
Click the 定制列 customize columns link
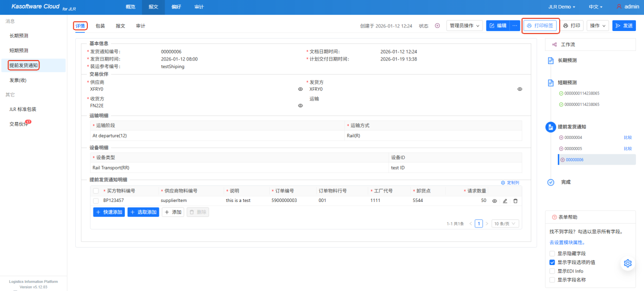[x=510, y=182]
